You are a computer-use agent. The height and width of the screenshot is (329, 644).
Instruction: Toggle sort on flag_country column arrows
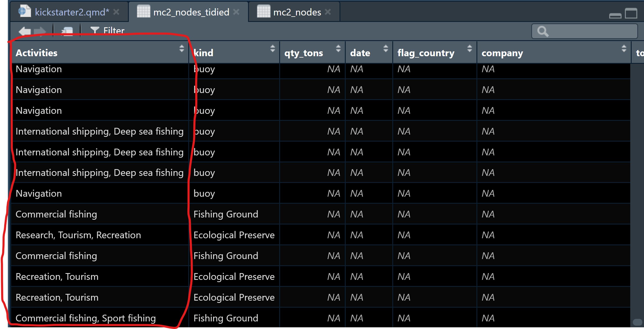(x=469, y=48)
